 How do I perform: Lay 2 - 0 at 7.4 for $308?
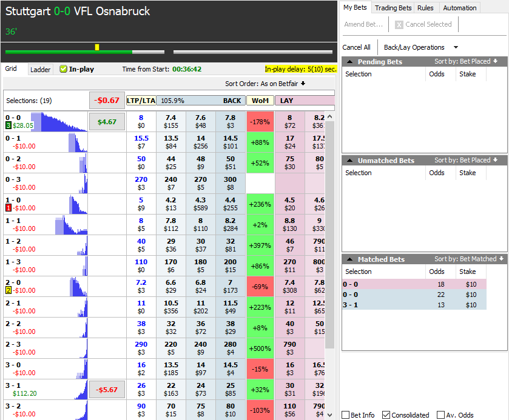pos(290,287)
